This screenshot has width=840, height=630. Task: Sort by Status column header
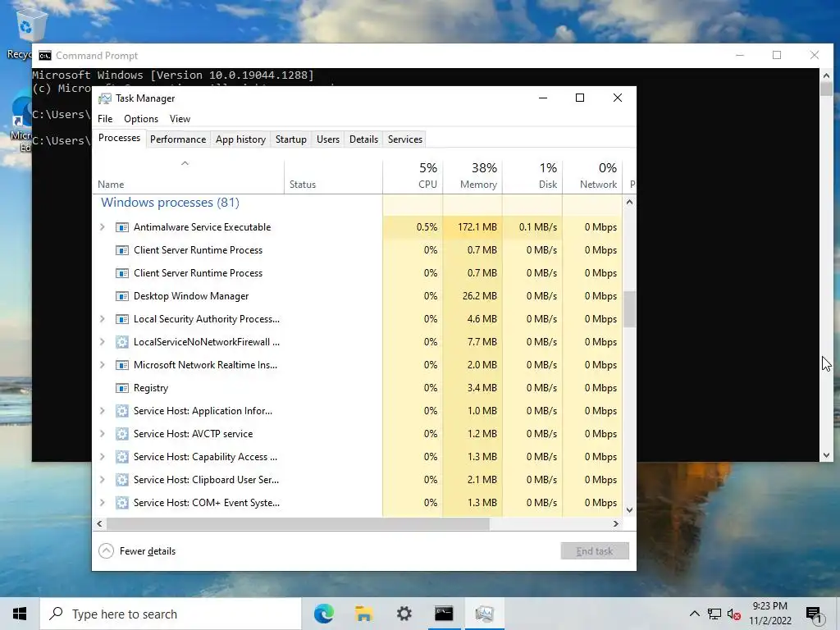pyautogui.click(x=333, y=176)
